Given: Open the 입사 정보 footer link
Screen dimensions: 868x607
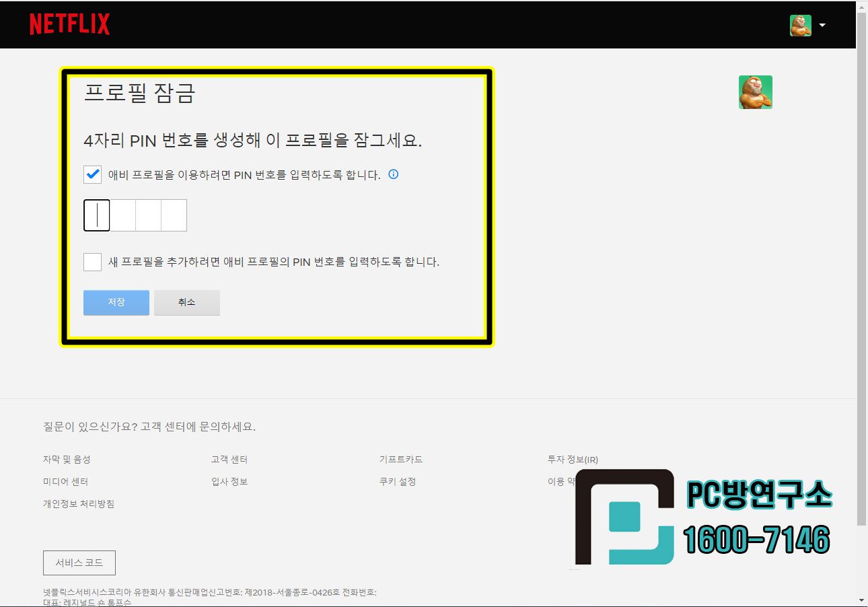Looking at the screenshot, I should tap(229, 482).
